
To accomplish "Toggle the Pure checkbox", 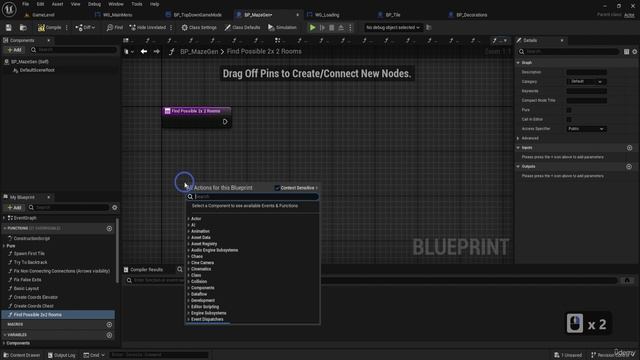I will pos(569,110).
